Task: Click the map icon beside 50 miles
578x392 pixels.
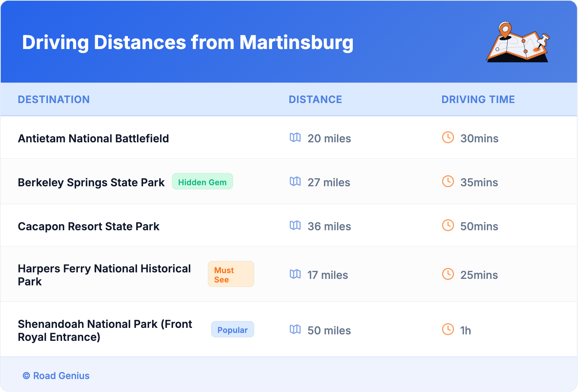Action: 295,329
